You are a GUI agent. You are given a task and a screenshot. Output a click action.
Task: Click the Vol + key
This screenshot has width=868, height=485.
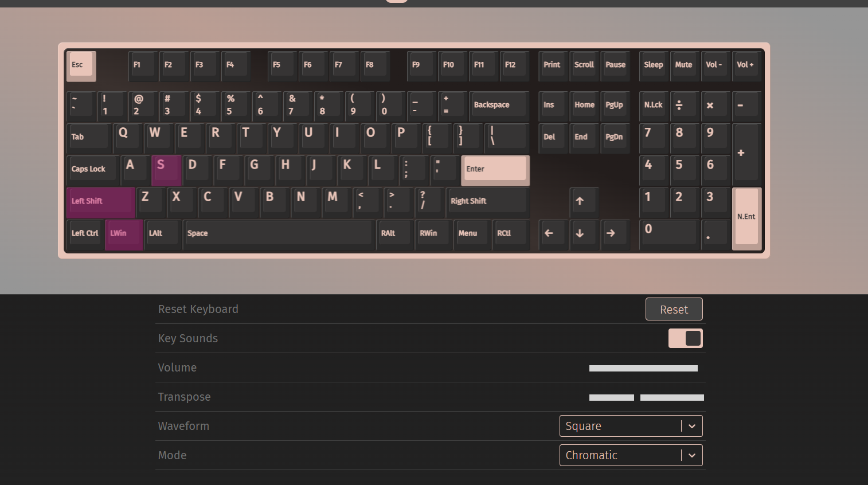point(746,66)
